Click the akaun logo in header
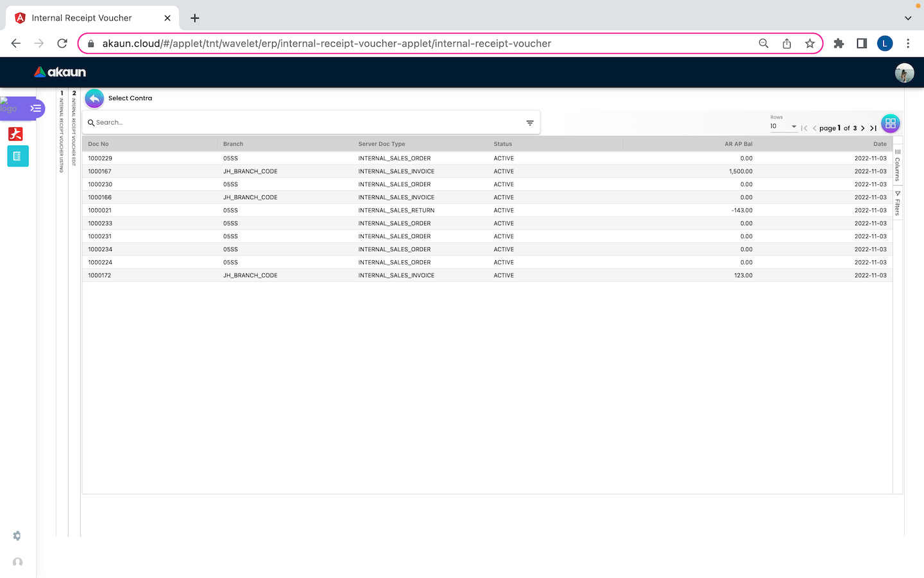 point(60,72)
